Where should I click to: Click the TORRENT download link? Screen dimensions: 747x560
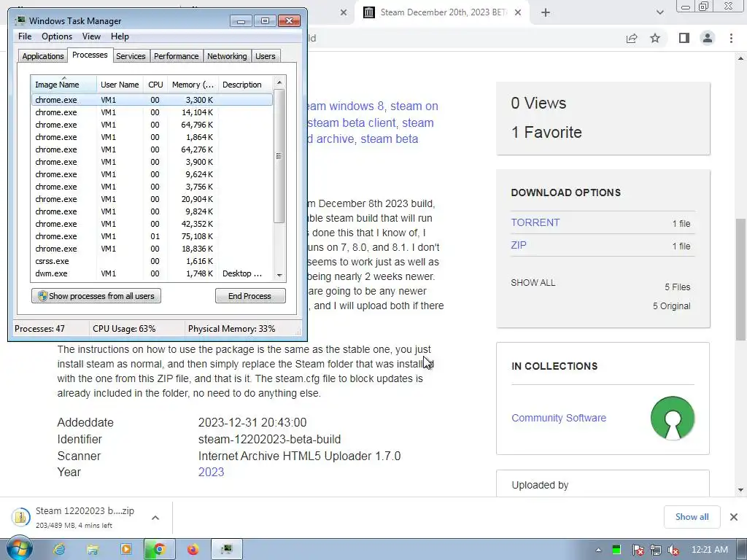pyautogui.click(x=535, y=222)
